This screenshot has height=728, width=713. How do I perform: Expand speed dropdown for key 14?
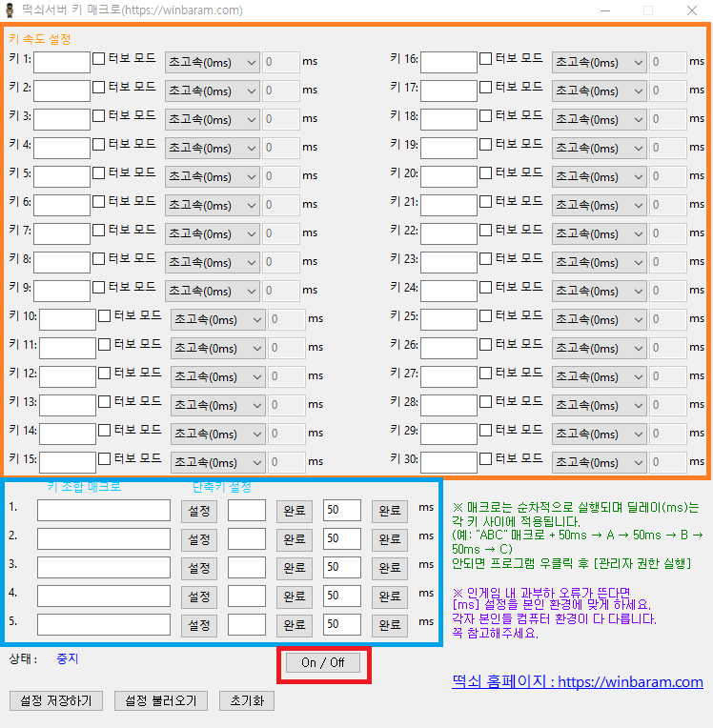[x=218, y=434]
